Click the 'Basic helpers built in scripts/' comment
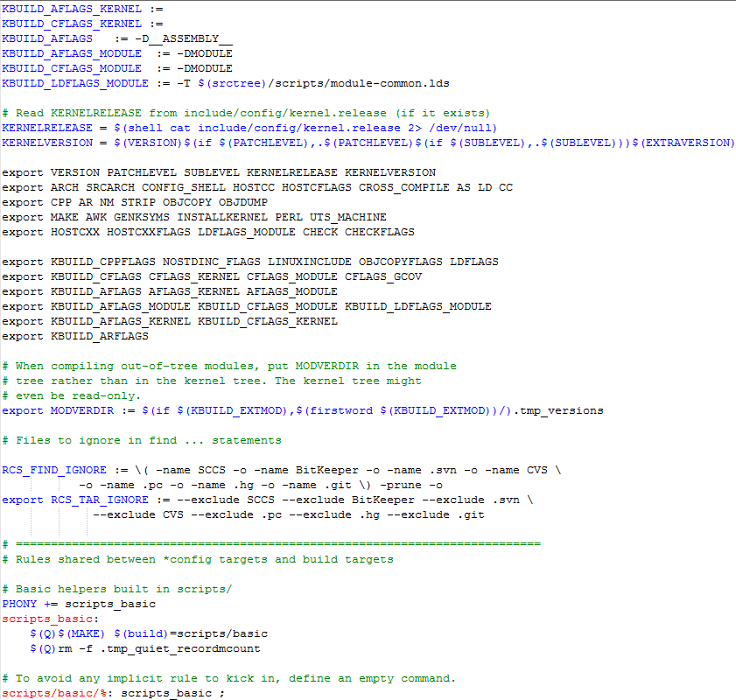Viewport: 736px width, 700px height. click(x=117, y=589)
